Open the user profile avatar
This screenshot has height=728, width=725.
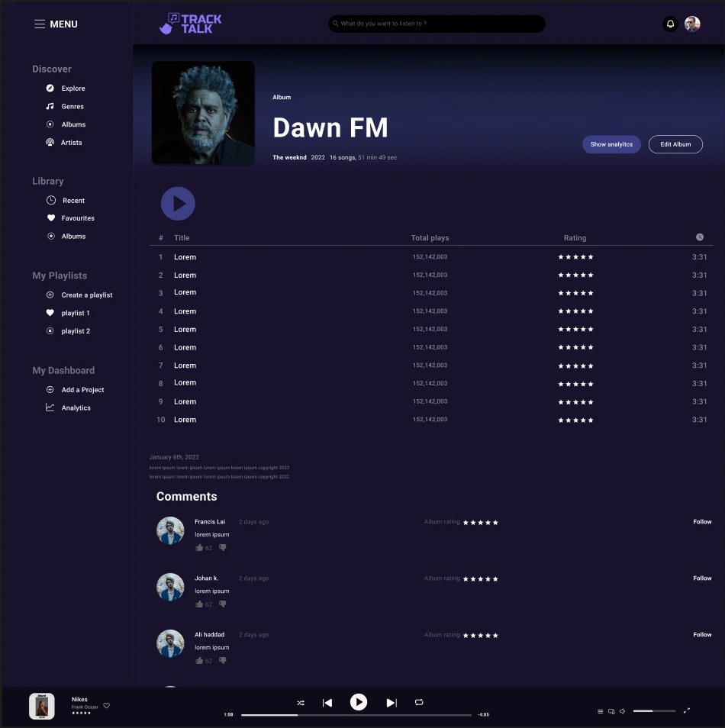(692, 24)
